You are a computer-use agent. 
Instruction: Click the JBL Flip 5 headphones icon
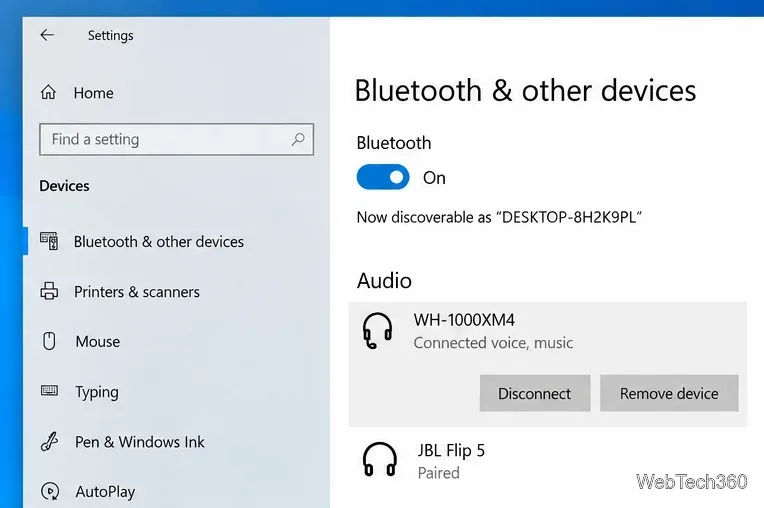pos(379,459)
